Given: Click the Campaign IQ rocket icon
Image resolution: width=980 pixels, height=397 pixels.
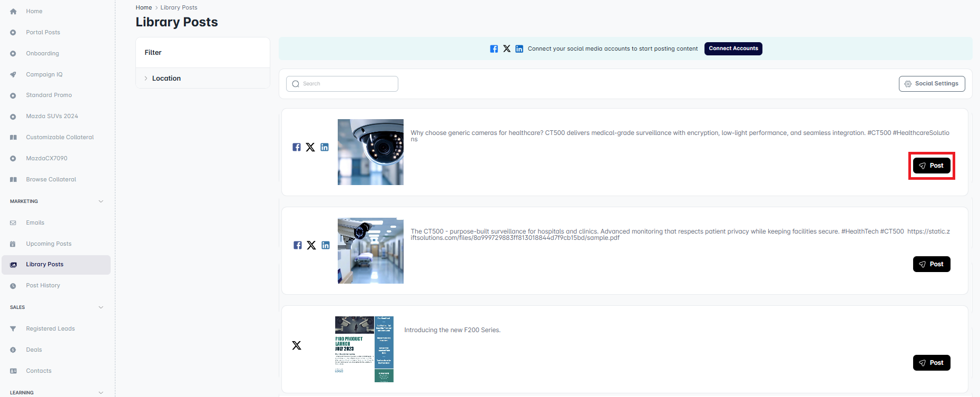Looking at the screenshot, I should tap(13, 74).
